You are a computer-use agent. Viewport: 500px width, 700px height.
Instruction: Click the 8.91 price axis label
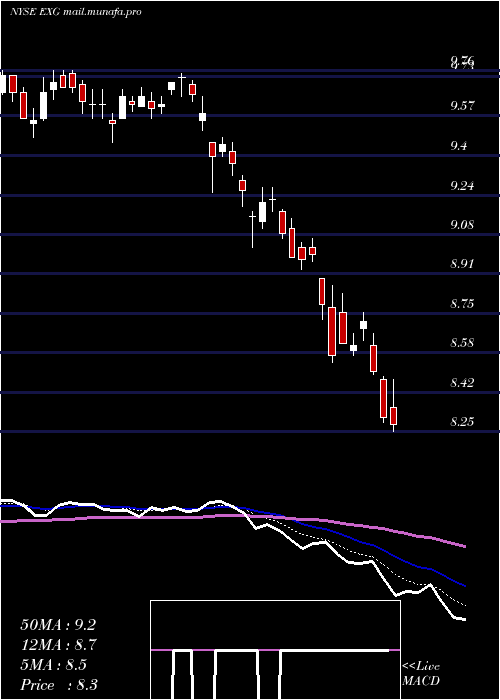[462, 263]
